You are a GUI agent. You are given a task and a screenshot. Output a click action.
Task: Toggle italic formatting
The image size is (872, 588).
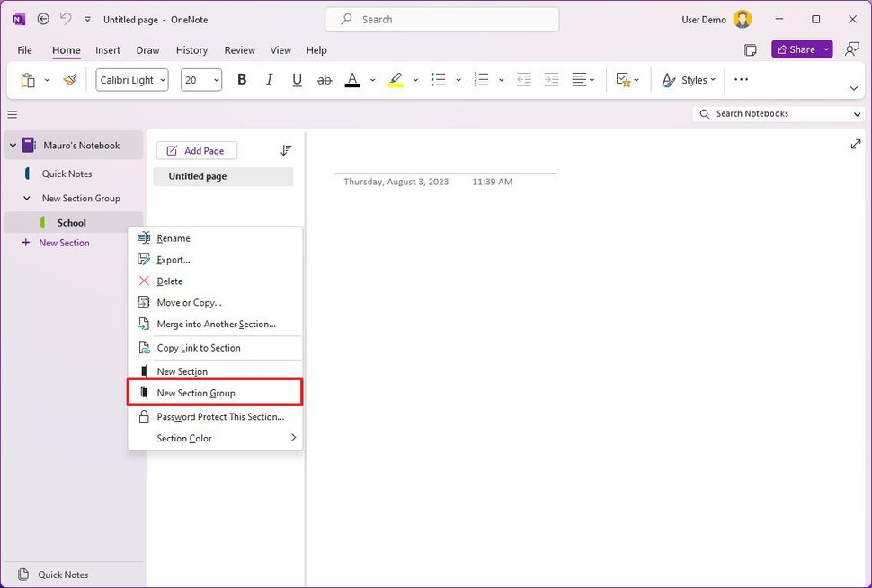coord(269,79)
